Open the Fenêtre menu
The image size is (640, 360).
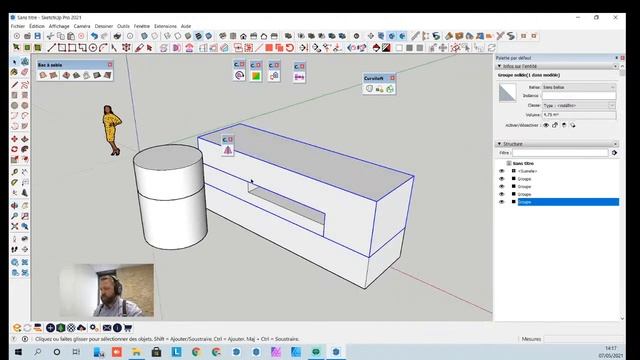pos(142,26)
